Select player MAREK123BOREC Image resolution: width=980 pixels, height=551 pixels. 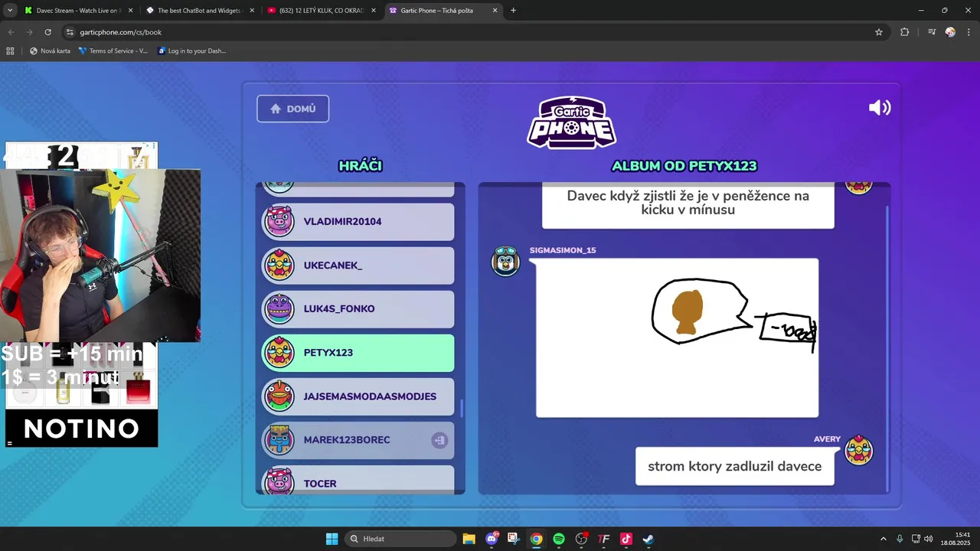(x=358, y=440)
